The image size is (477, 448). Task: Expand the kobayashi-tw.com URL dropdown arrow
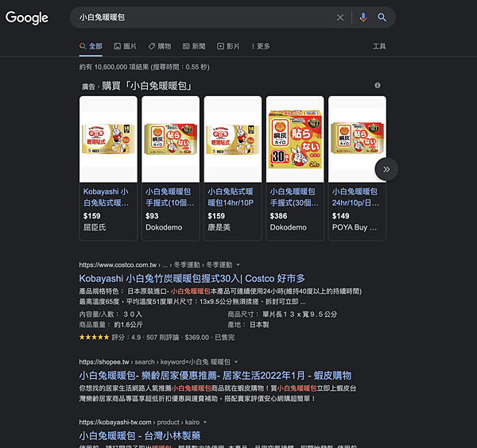tap(205, 422)
